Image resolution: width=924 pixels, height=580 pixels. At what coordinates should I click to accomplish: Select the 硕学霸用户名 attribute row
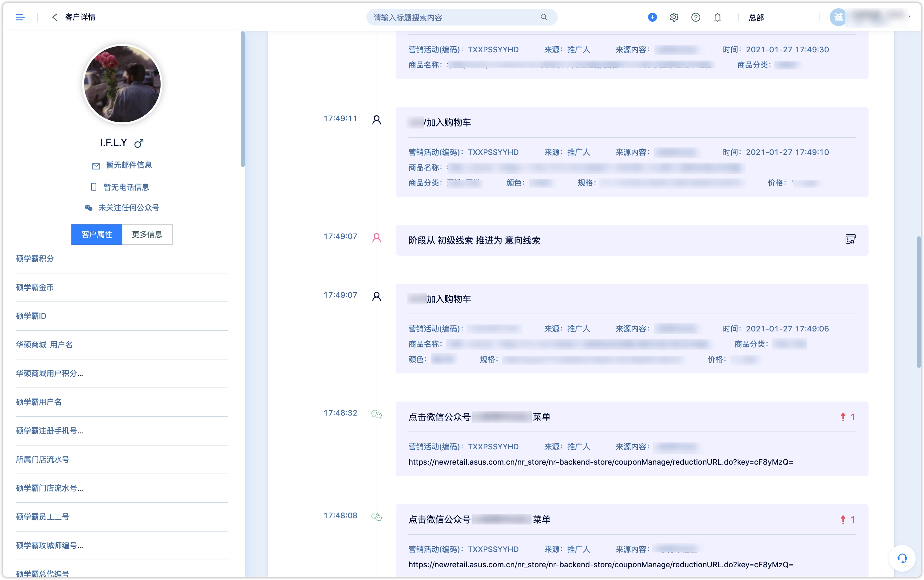[x=122, y=402]
